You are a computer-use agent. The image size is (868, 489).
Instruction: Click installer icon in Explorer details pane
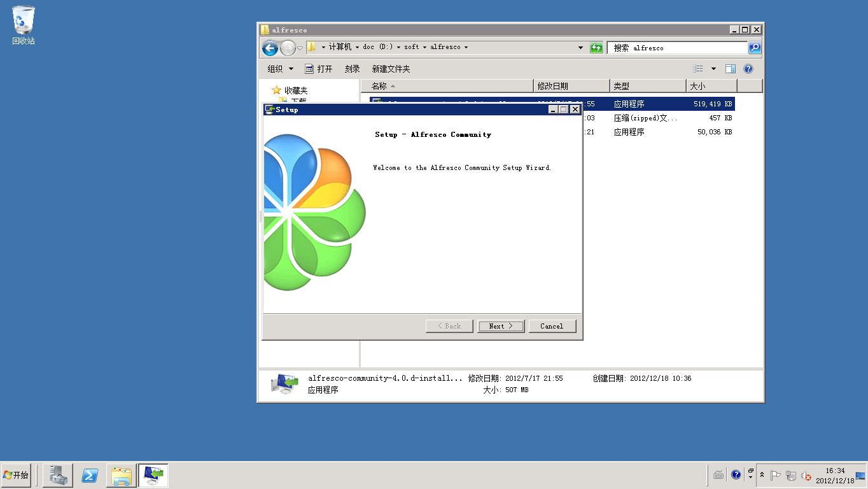(x=284, y=383)
